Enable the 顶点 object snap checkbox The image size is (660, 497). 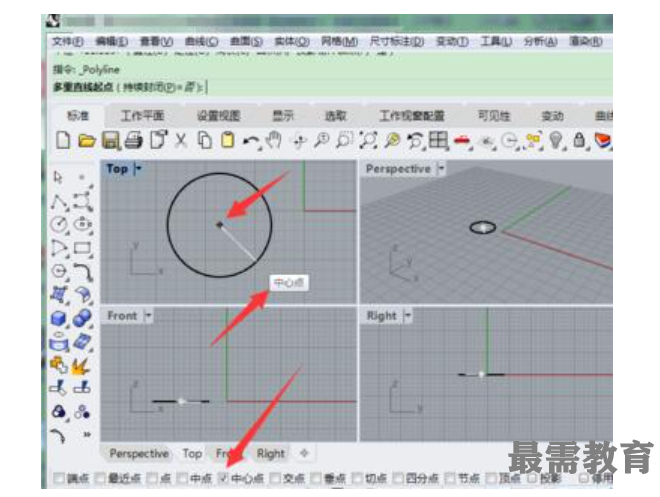[x=491, y=478]
